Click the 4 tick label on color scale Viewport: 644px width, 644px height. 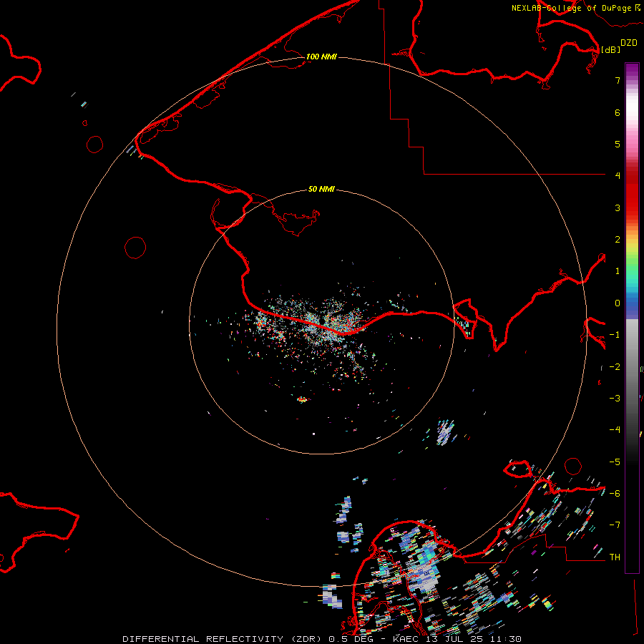pos(618,176)
